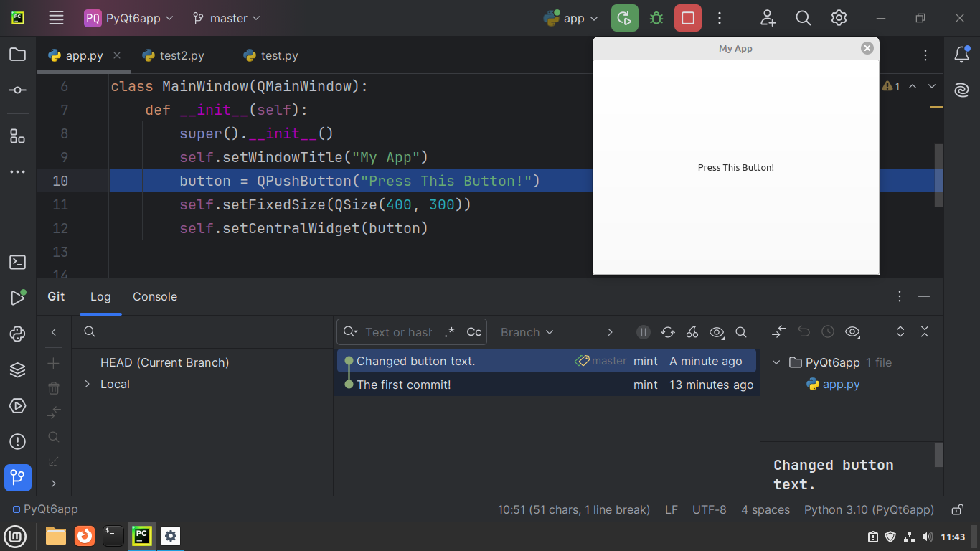The height and width of the screenshot is (551, 980).
Task: Show more tool windows ellipsis
Action: click(x=18, y=172)
